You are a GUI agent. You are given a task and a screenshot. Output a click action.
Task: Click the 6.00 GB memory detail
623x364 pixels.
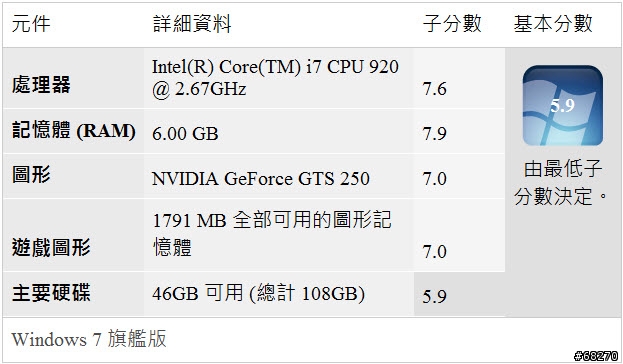click(185, 134)
